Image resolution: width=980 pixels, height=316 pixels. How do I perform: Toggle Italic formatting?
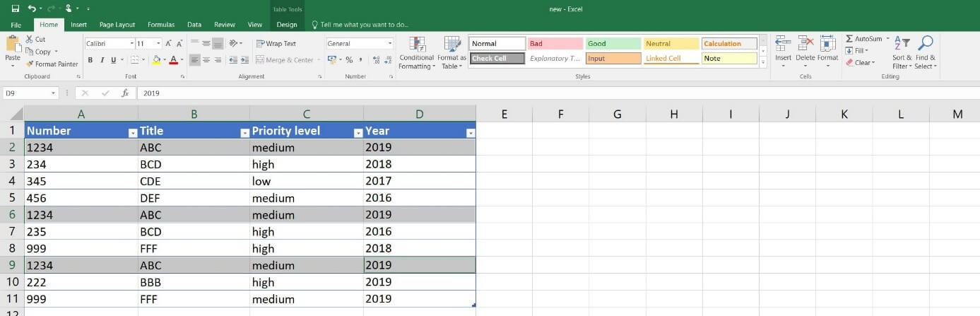point(102,60)
